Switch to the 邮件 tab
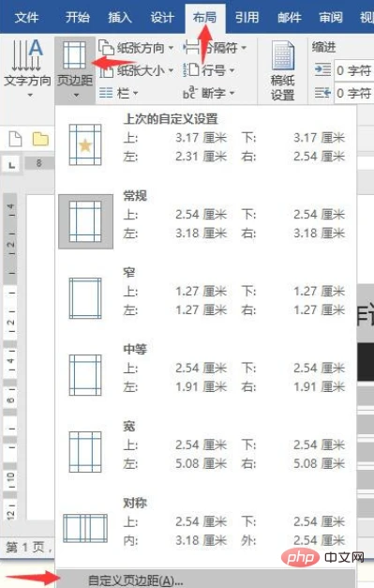374x588 pixels. (290, 17)
